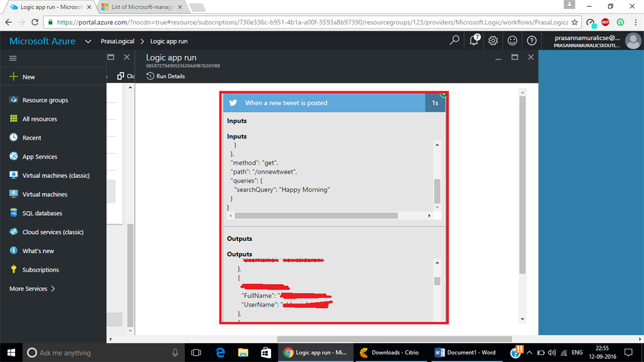The width and height of the screenshot is (644, 362).
Task: Open portal settings gear icon
Action: tap(493, 40)
